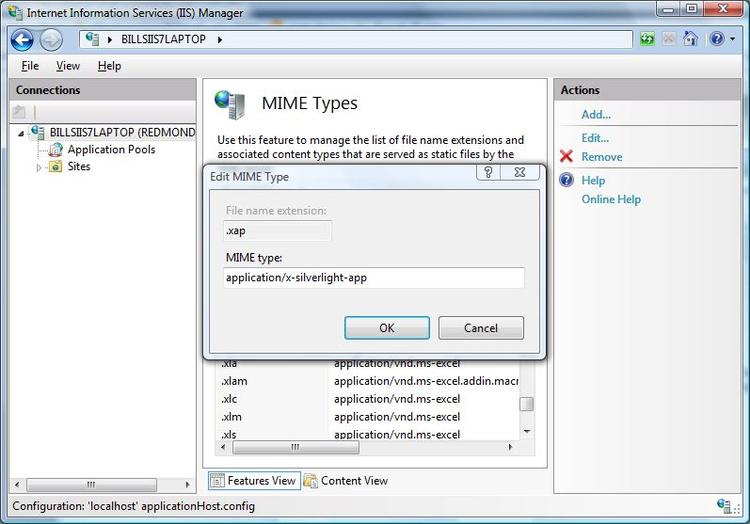Click the server icon in address bar

coord(92,39)
